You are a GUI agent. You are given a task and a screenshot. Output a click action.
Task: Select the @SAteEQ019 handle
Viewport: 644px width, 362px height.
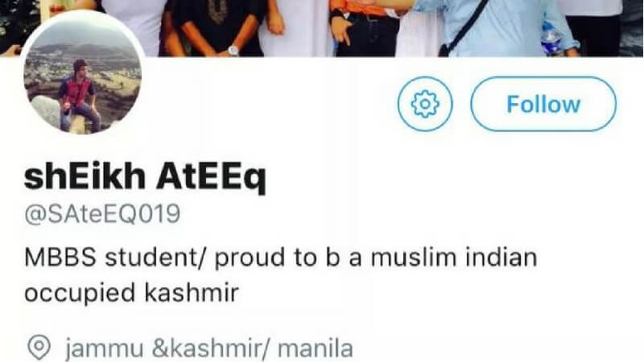[102, 214]
